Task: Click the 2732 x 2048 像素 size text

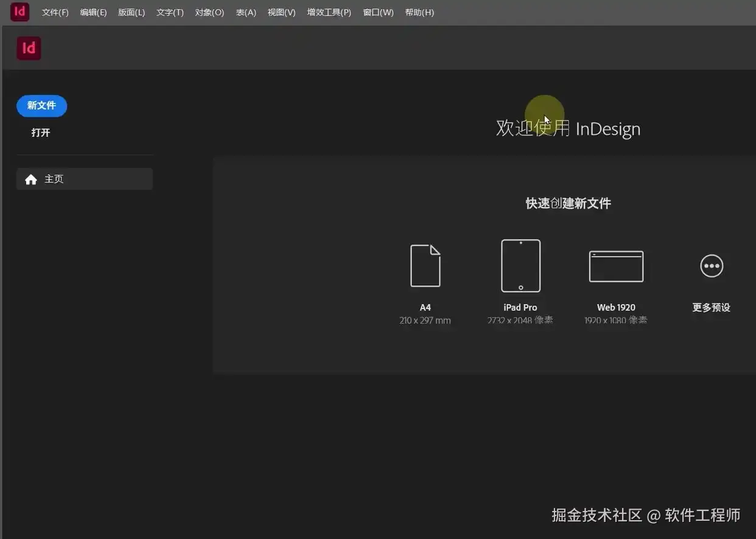Action: pos(520,320)
